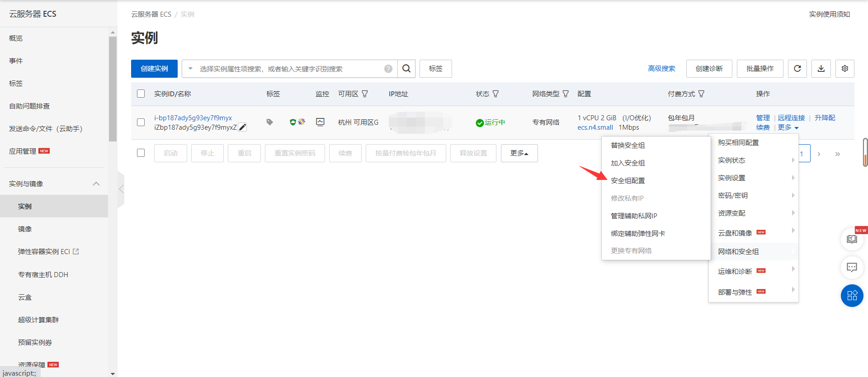Collapse 实例与镜像 sidebar section
Image resolution: width=868 pixels, height=377 pixels.
coord(96,184)
